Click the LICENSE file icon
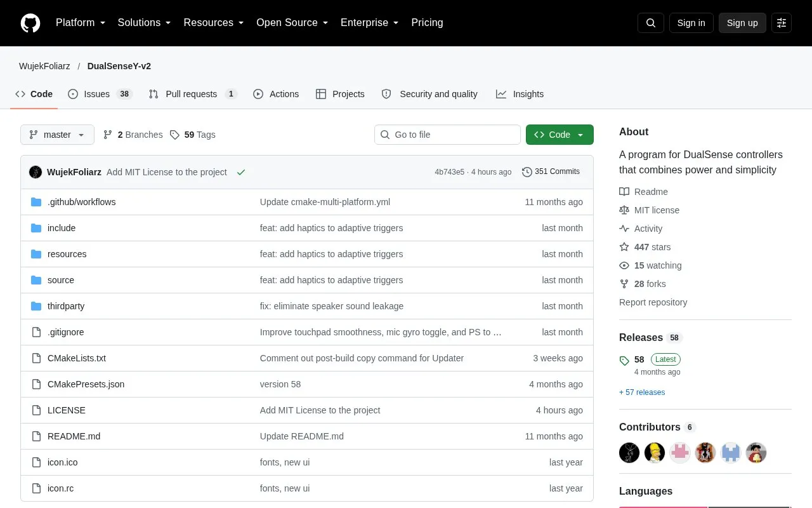 (36, 410)
